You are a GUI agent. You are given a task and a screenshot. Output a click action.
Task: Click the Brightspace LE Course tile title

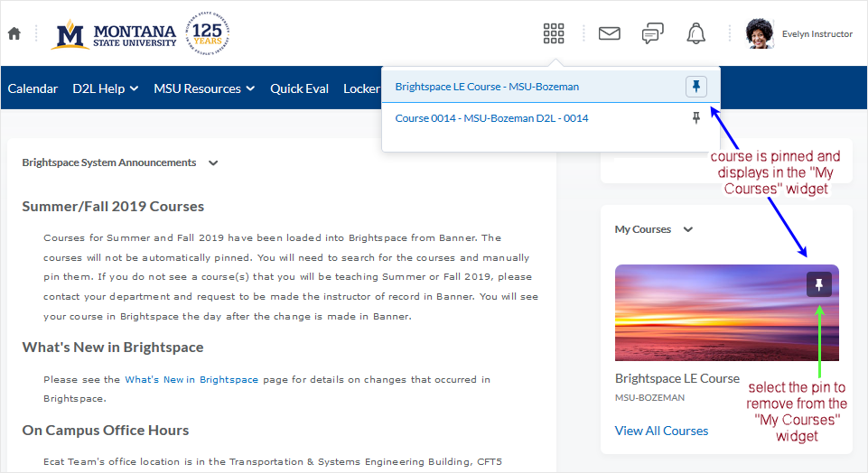coord(677,378)
